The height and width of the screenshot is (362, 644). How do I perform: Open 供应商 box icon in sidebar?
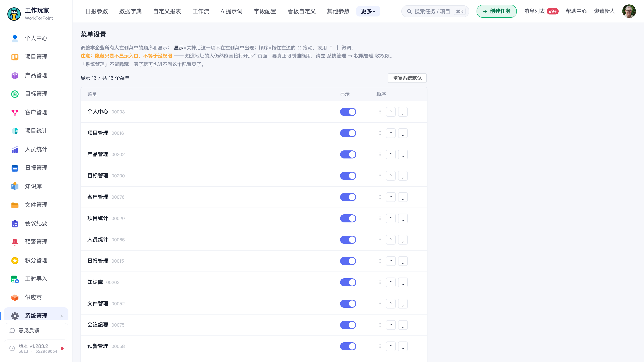coord(15,297)
